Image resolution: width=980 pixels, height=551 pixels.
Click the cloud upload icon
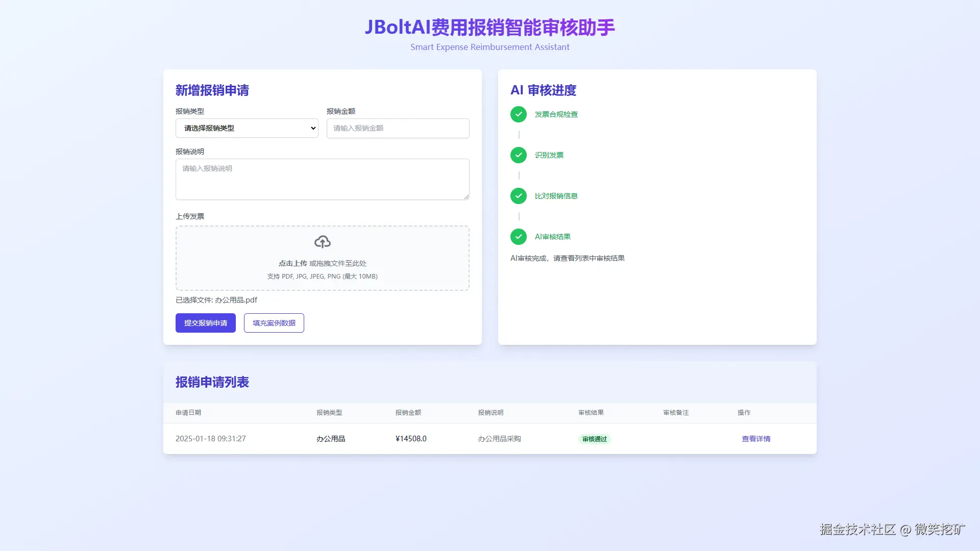[x=322, y=242]
